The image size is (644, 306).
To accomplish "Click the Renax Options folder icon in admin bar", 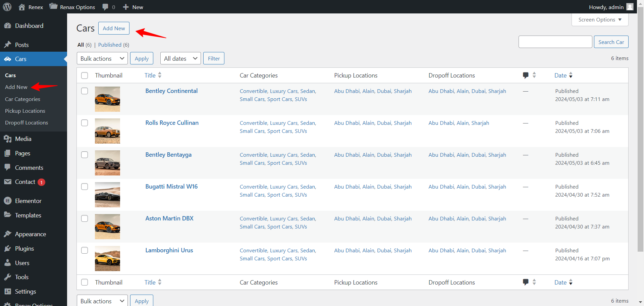I will tap(53, 7).
